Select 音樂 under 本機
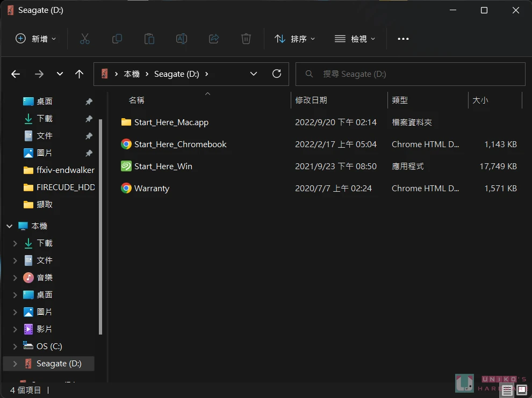 click(x=45, y=278)
